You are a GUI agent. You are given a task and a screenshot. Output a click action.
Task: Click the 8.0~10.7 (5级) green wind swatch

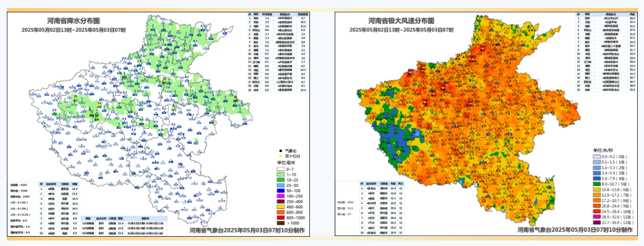click(597, 184)
